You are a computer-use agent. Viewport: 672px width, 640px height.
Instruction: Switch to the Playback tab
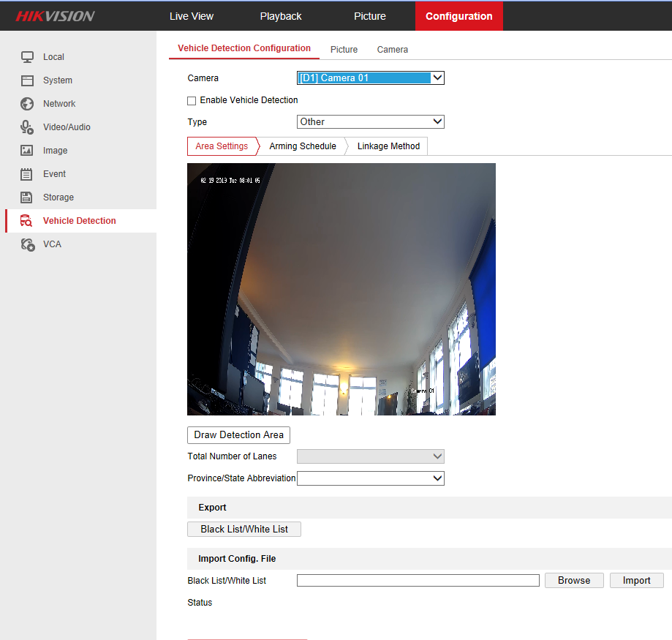[x=281, y=16]
